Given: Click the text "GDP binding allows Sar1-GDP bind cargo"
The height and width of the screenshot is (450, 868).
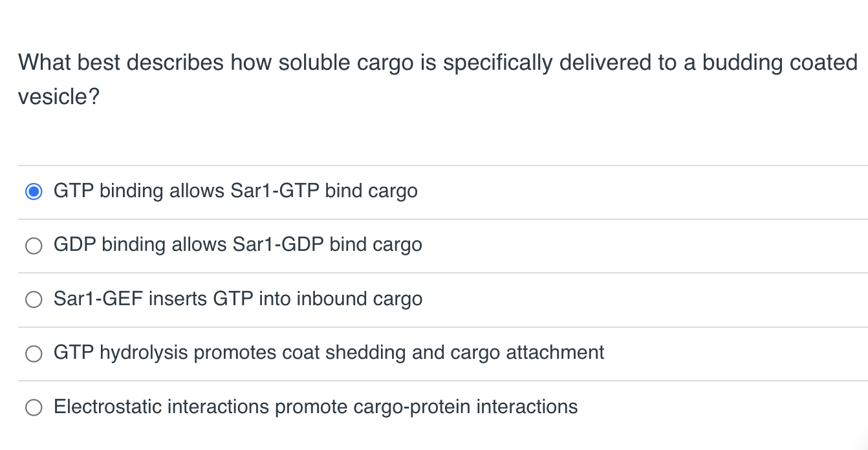Looking at the screenshot, I should click(237, 245).
